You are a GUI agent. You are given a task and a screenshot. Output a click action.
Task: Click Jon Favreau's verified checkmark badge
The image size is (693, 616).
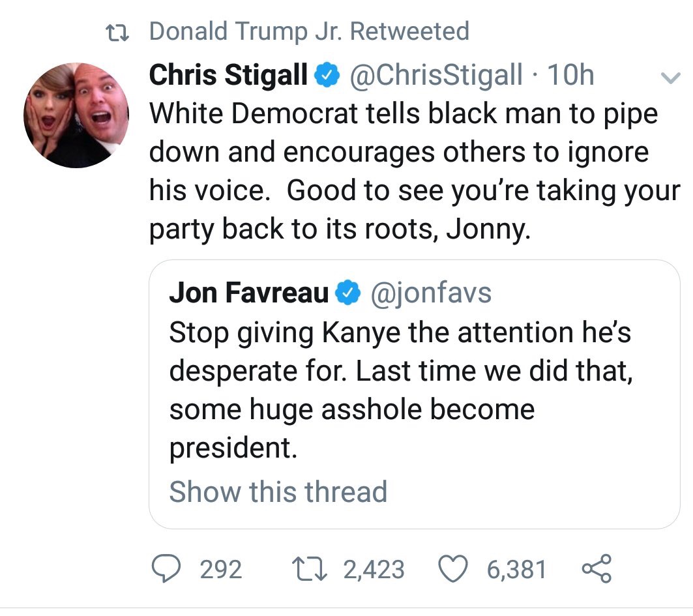pyautogui.click(x=347, y=294)
